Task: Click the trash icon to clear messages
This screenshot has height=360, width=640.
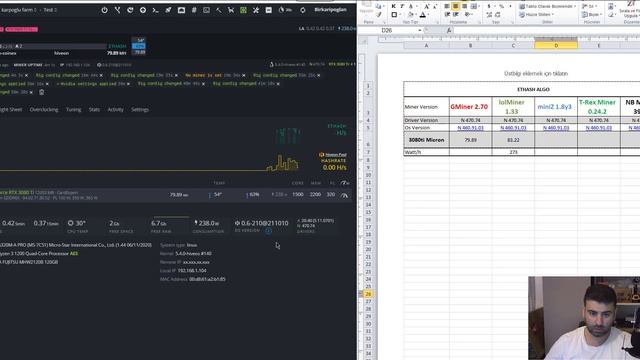Action: [x=42, y=92]
